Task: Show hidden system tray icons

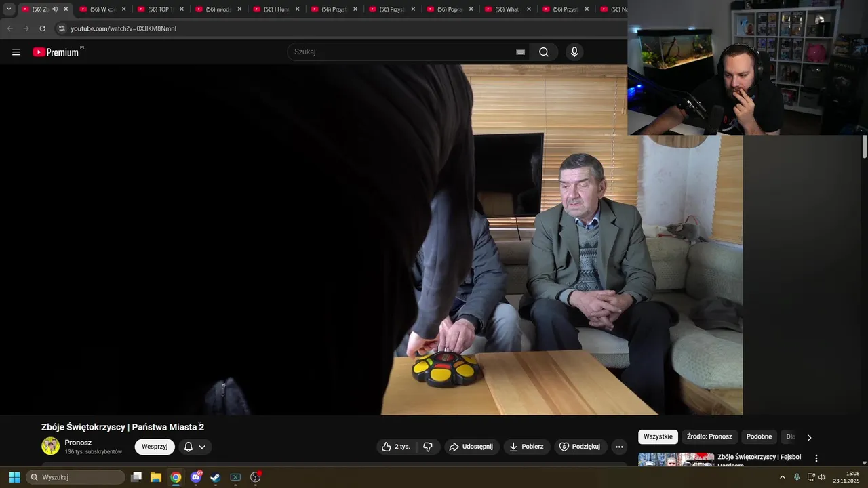Action: (782, 477)
